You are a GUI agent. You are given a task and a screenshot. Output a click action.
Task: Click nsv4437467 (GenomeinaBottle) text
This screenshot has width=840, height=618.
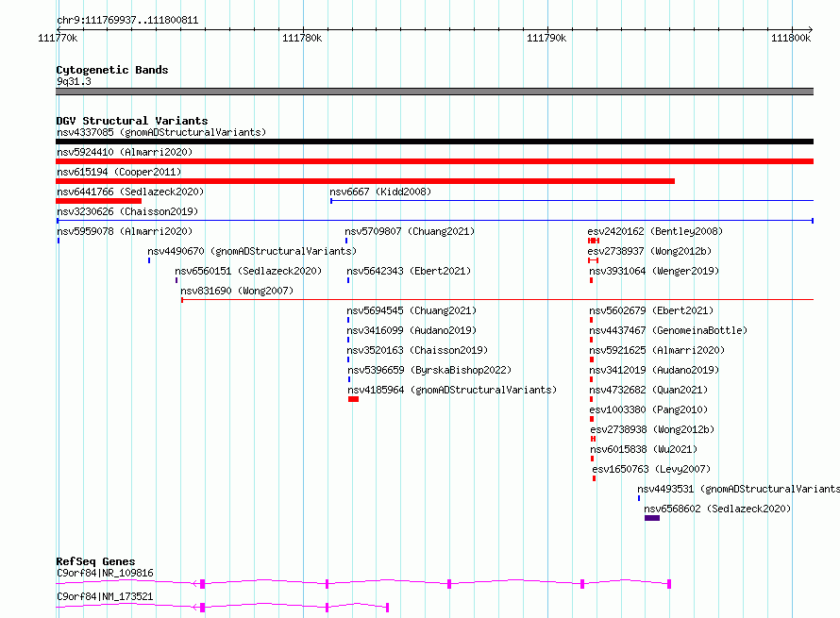tap(668, 330)
